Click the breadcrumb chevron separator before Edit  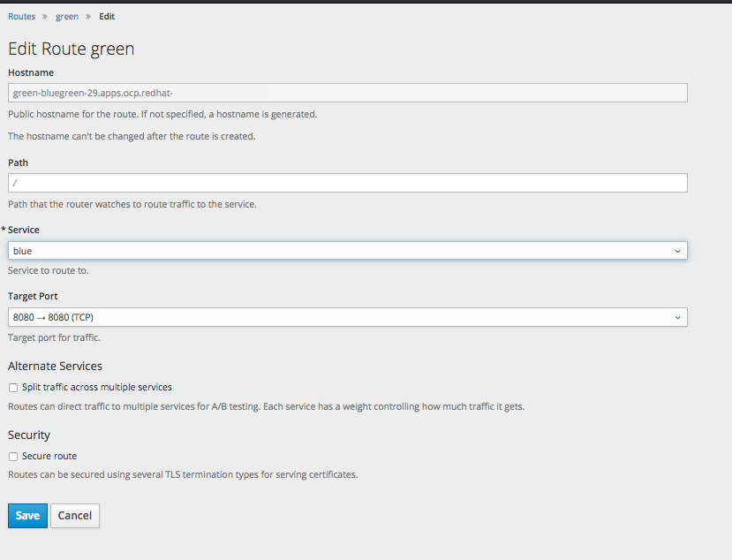87,17
